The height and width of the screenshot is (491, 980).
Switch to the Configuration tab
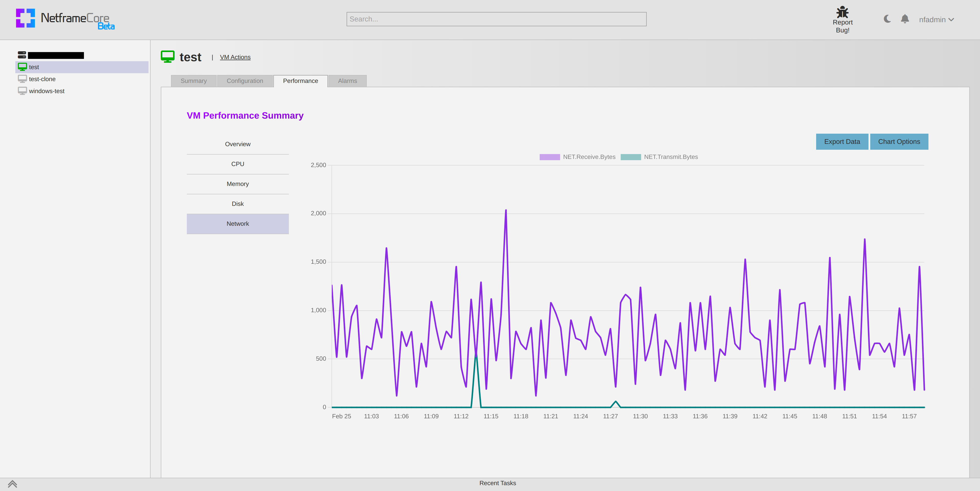(245, 81)
